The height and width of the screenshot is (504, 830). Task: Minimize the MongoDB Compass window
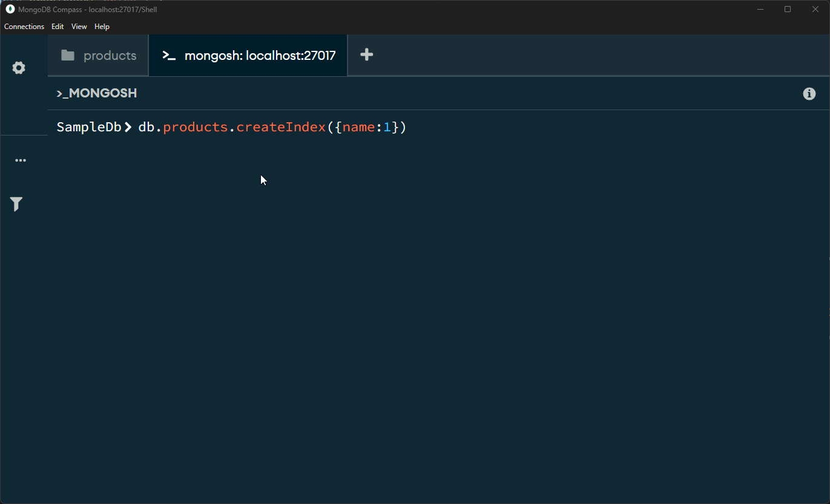point(761,9)
